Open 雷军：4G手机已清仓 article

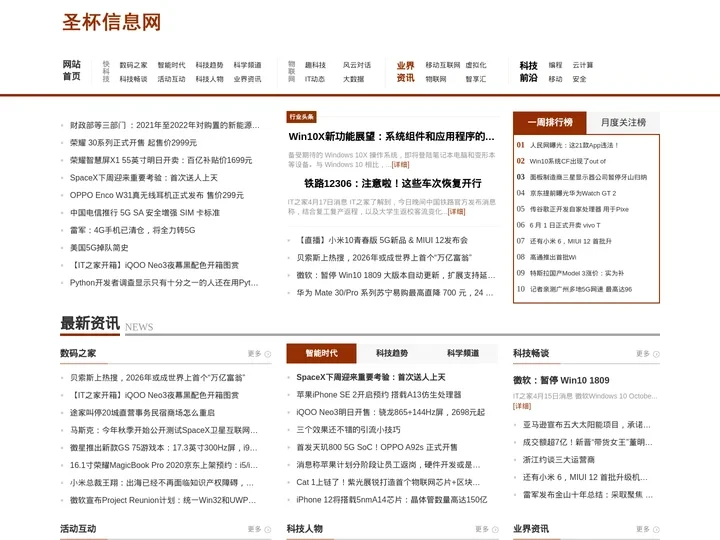click(132, 230)
